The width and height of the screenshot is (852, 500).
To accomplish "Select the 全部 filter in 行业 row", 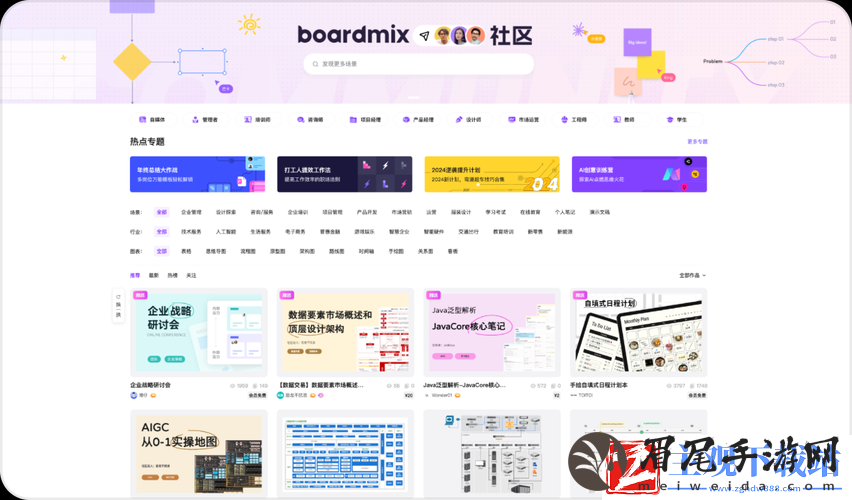I will pyautogui.click(x=162, y=232).
